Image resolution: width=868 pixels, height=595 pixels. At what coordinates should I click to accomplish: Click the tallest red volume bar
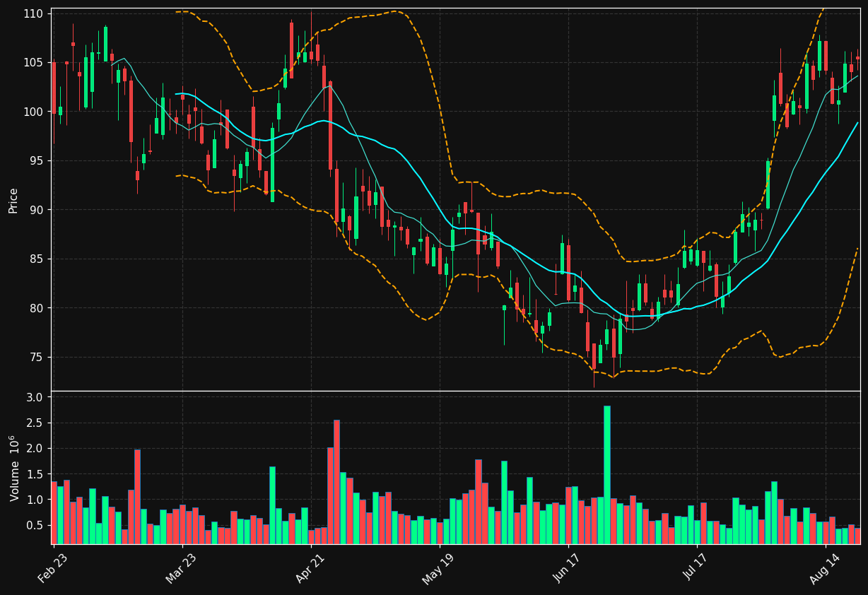(336, 482)
